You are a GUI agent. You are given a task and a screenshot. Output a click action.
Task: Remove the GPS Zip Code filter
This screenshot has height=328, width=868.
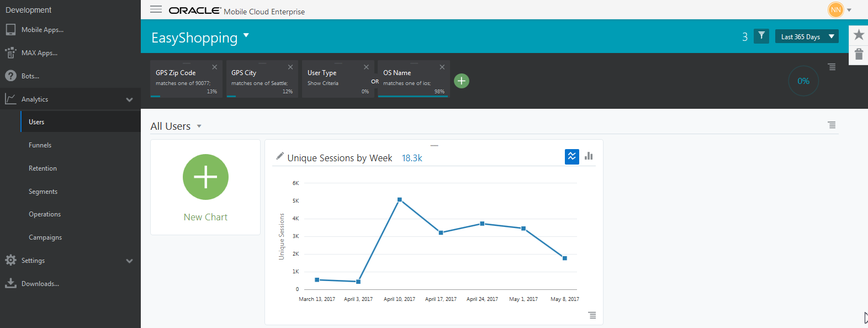(215, 67)
